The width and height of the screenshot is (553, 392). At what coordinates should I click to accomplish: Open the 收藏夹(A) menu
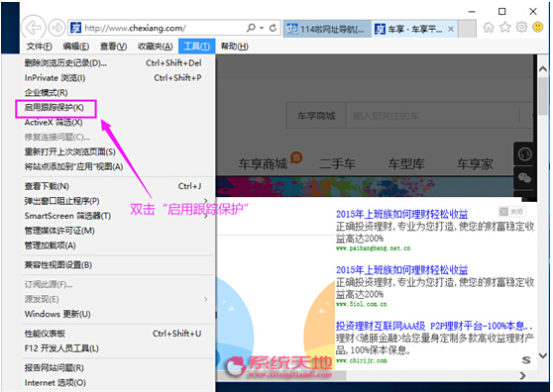156,47
